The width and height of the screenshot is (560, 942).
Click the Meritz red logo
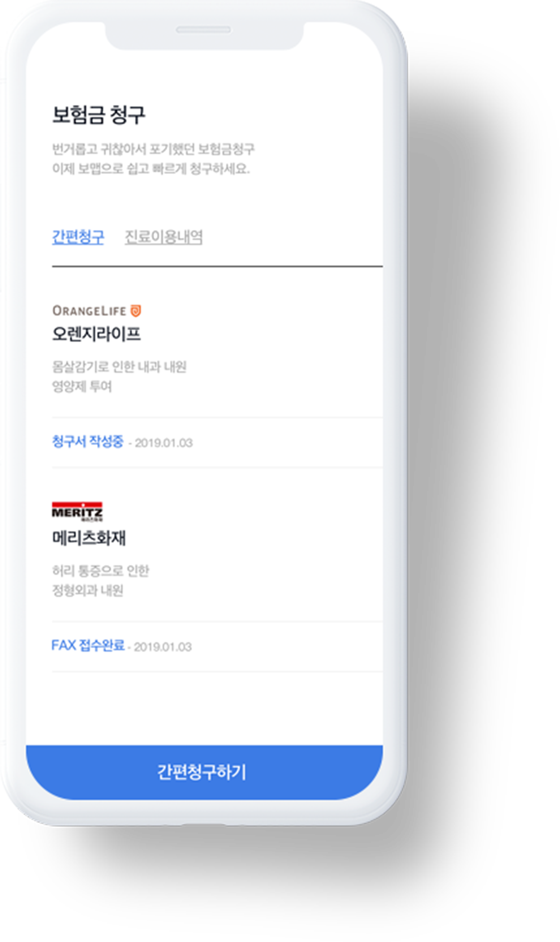(77, 511)
